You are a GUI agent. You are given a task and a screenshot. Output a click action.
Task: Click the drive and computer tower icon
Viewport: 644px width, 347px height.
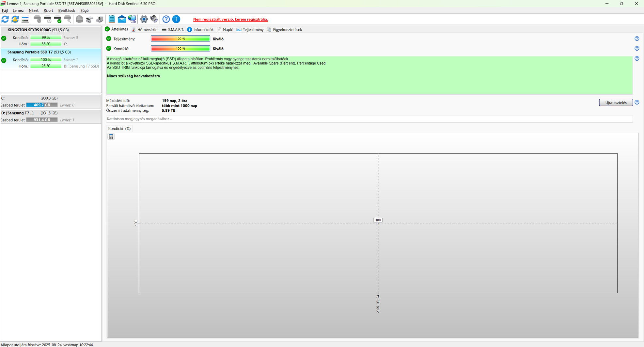pyautogui.click(x=100, y=19)
